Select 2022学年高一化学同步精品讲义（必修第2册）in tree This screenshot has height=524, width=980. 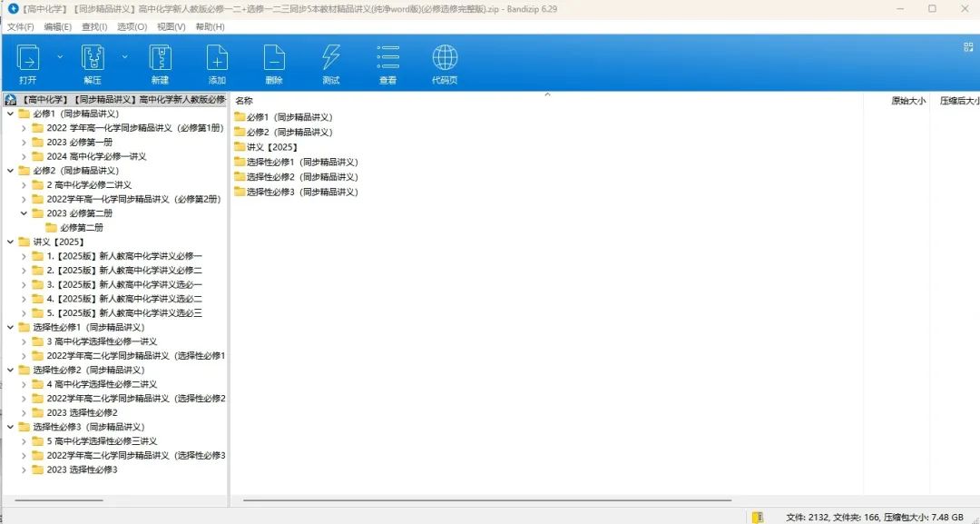click(133, 199)
